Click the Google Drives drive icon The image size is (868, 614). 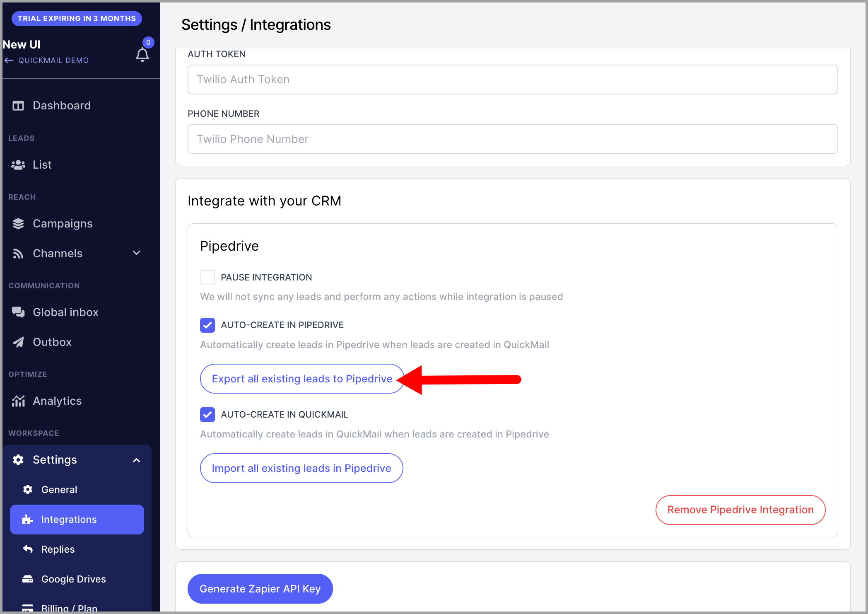point(28,579)
